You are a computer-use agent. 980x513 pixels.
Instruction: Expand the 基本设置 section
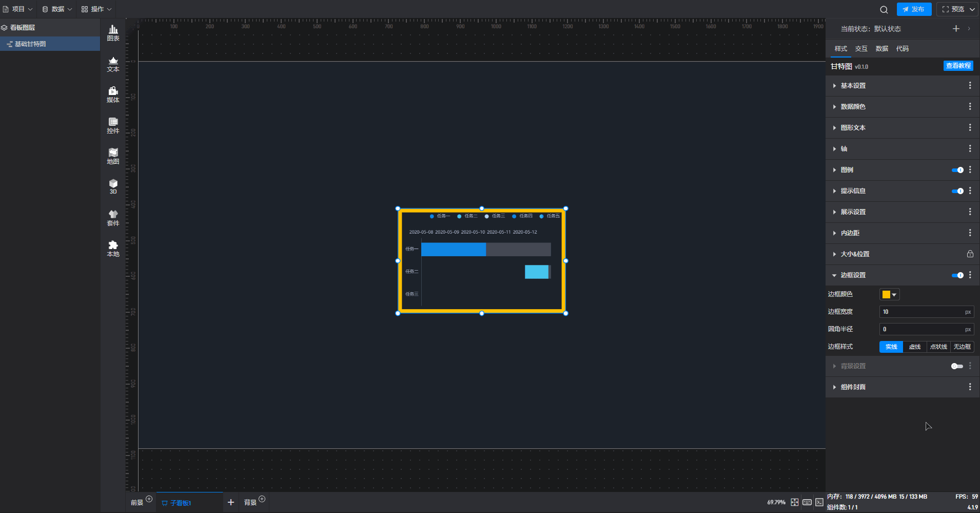pos(853,86)
